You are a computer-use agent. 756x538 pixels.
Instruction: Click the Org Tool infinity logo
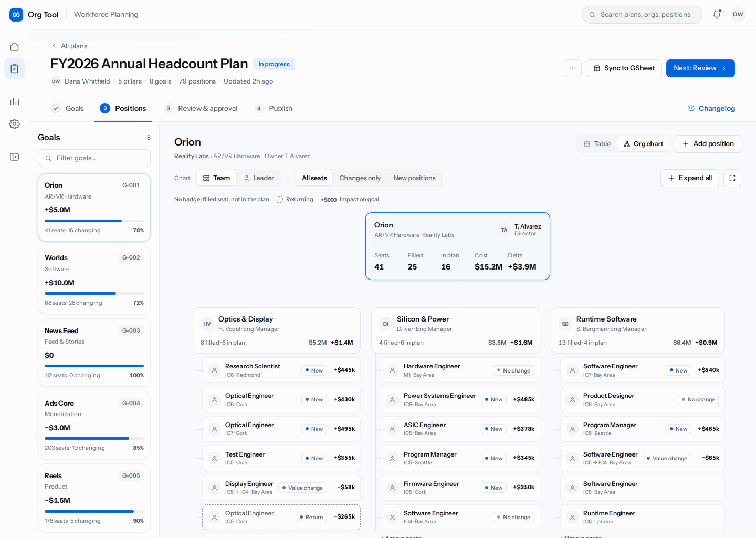tap(16, 15)
